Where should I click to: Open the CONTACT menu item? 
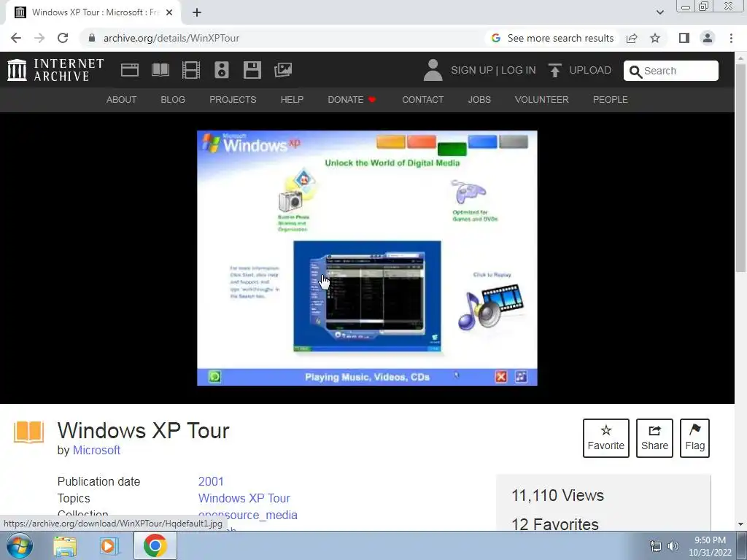(x=422, y=99)
